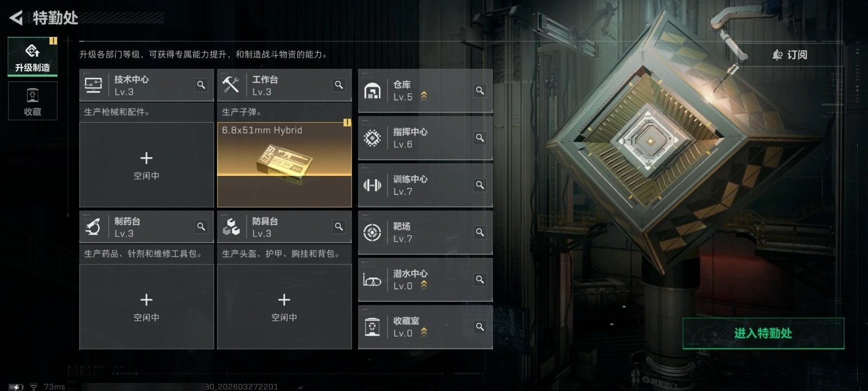Click the 潜水中心 goggles icon
The height and width of the screenshot is (391, 868).
pos(372,280)
